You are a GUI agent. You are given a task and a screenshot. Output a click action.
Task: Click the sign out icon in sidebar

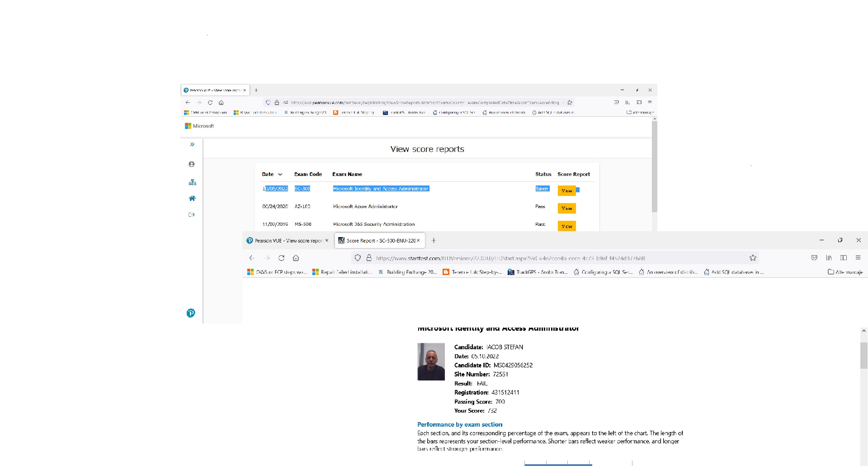(x=192, y=214)
